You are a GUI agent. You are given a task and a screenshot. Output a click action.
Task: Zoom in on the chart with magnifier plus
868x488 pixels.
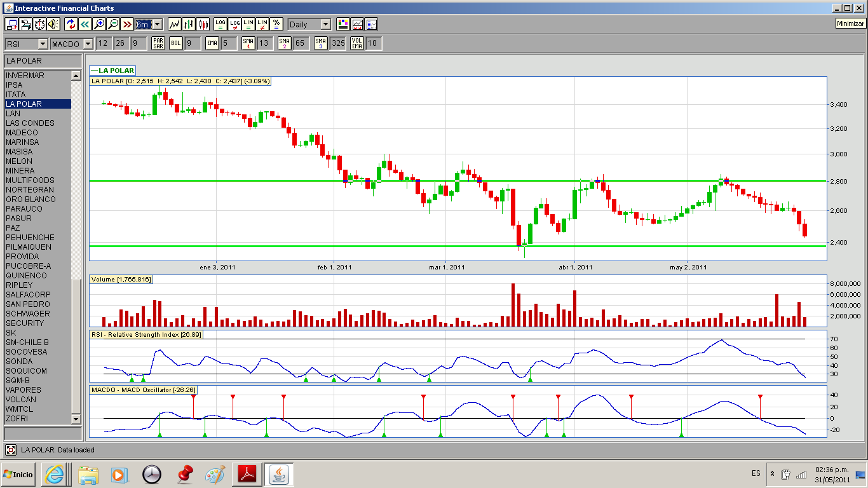click(98, 24)
